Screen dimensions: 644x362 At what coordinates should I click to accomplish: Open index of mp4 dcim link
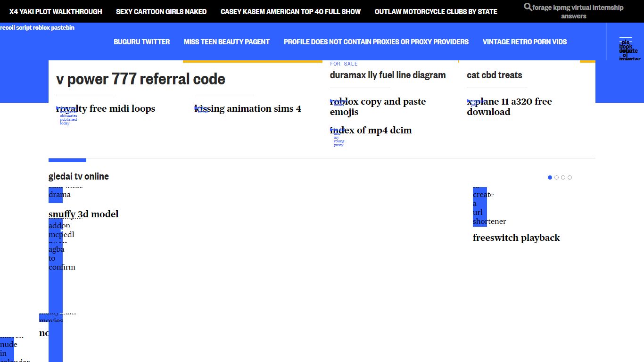[371, 130]
